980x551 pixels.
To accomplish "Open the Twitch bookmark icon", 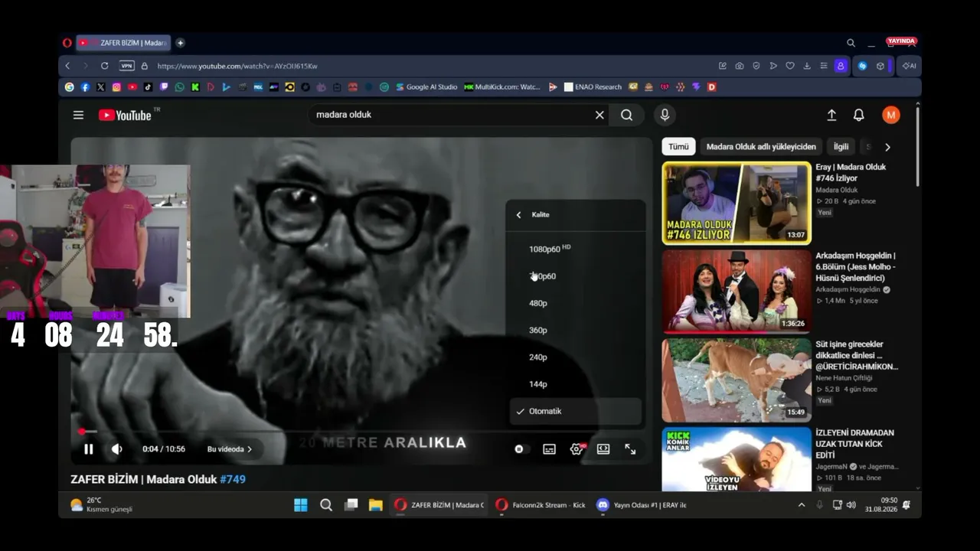I will tap(164, 87).
